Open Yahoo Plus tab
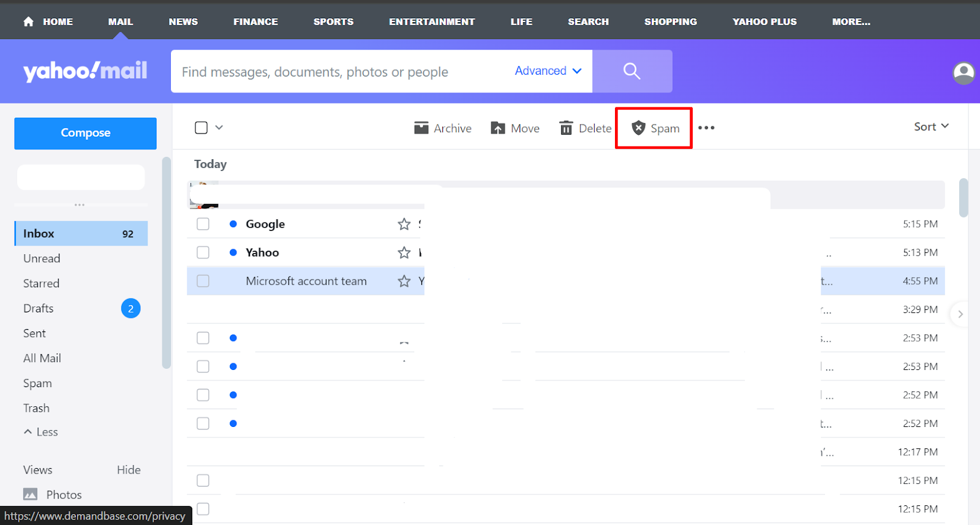The image size is (980, 525). point(764,21)
